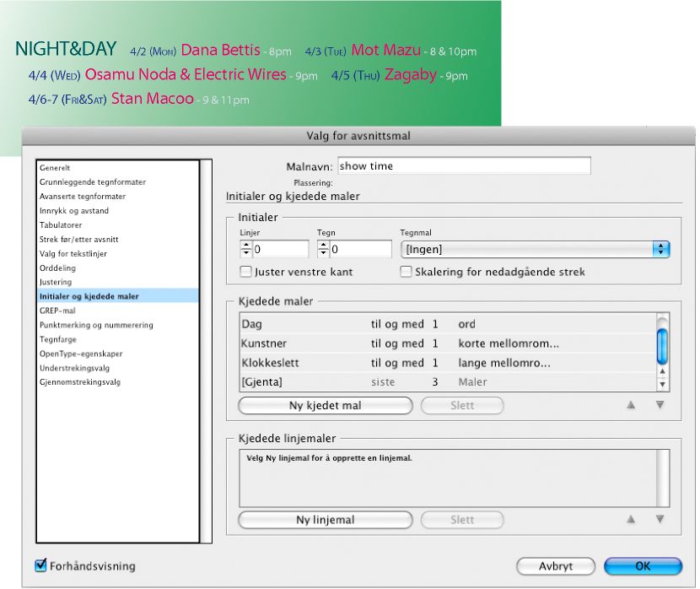Select the Klokkeslett nested style row
Screen dimensions: 700x589
point(448,363)
